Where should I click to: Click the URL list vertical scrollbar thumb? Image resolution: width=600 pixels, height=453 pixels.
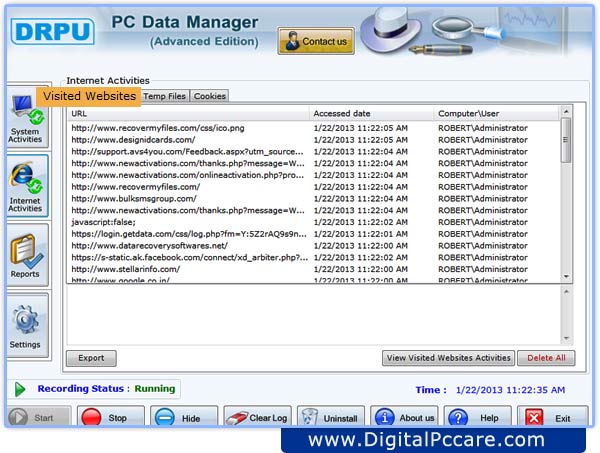(x=566, y=140)
